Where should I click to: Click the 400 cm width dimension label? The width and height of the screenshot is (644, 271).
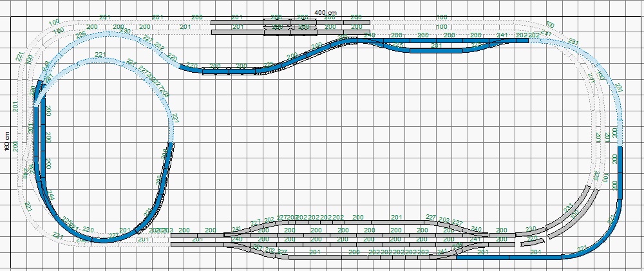326,13
